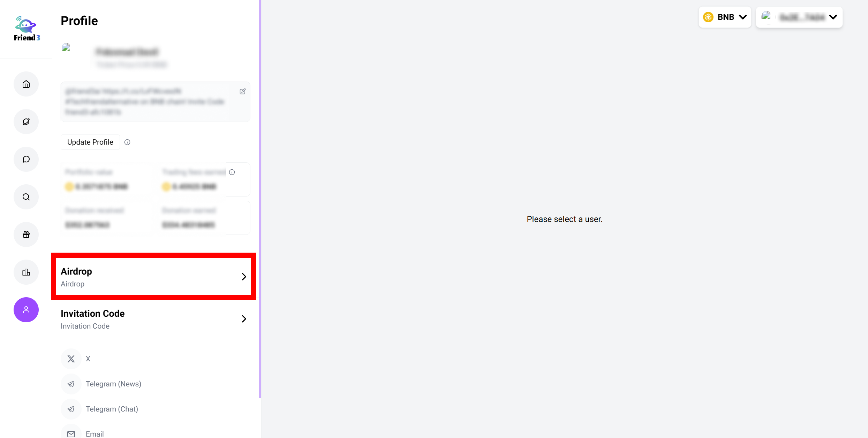The width and height of the screenshot is (868, 438).
Task: Click the Friend3 logo
Action: point(27,29)
